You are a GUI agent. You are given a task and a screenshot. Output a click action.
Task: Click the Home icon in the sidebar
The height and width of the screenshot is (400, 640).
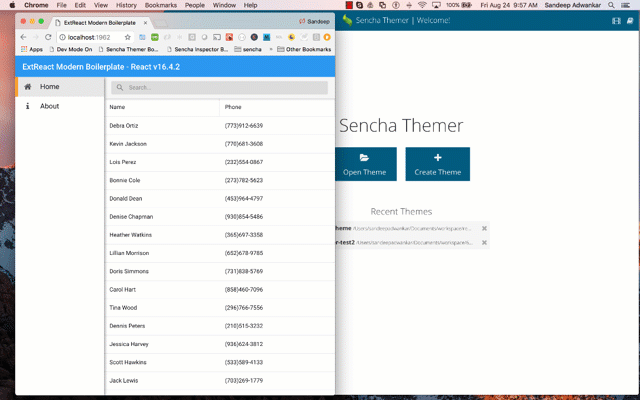28,87
